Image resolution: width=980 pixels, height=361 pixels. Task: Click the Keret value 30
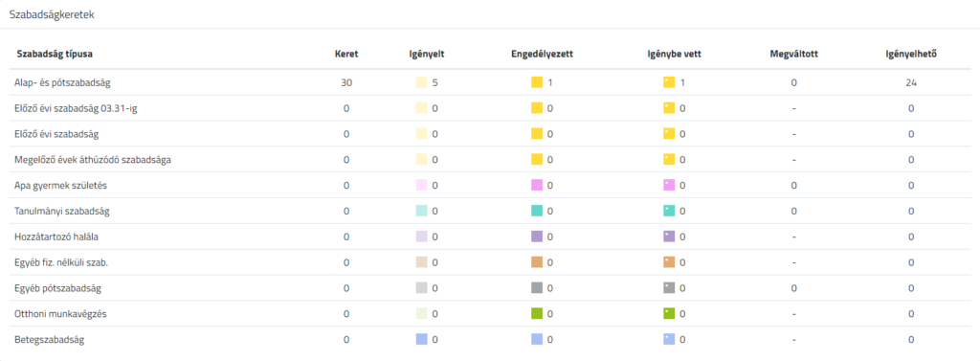(346, 82)
